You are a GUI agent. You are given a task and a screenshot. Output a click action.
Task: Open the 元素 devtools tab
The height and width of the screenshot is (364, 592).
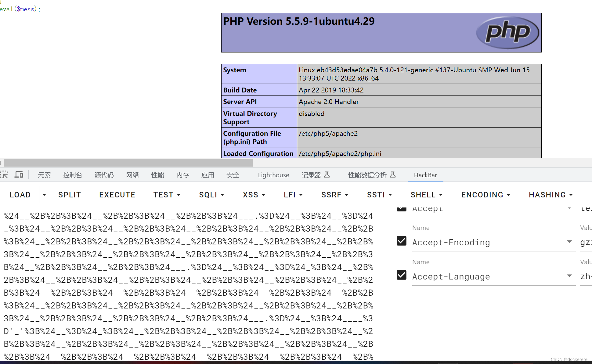(44, 175)
